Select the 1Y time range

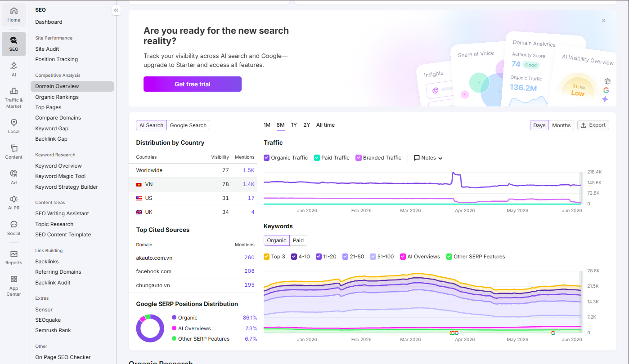click(294, 125)
